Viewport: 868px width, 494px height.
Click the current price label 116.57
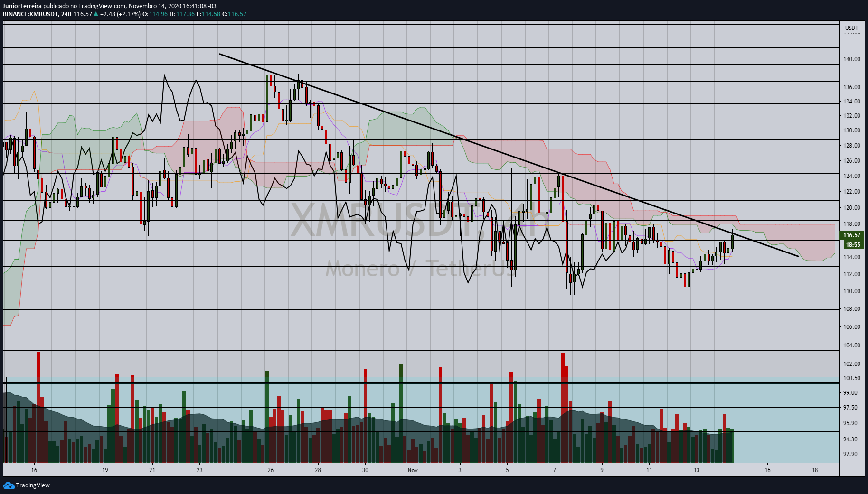coord(851,235)
